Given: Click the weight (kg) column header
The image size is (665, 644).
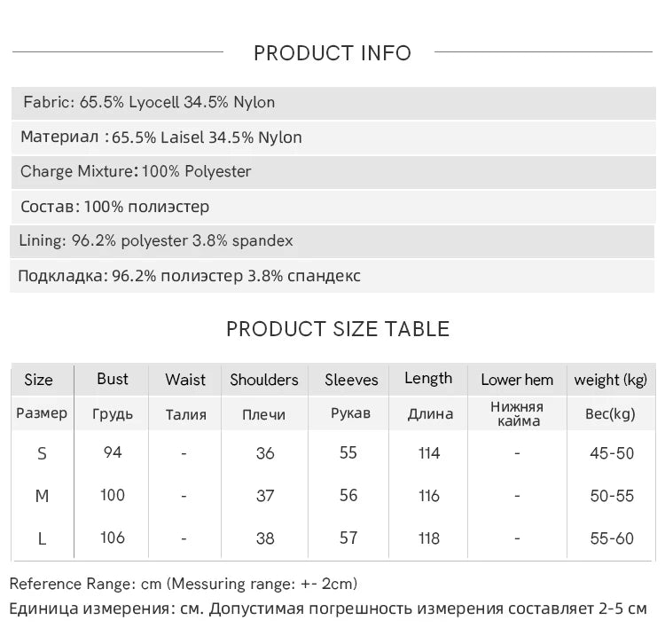Looking at the screenshot, I should click(x=611, y=381).
